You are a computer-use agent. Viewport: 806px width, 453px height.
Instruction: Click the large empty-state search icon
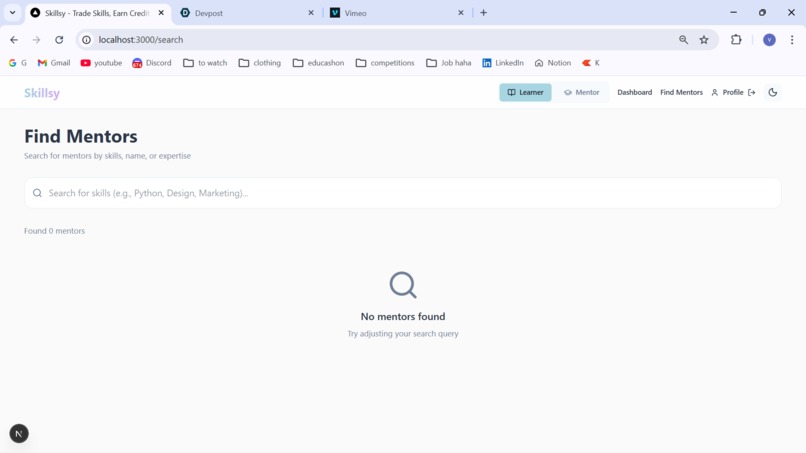click(x=402, y=285)
